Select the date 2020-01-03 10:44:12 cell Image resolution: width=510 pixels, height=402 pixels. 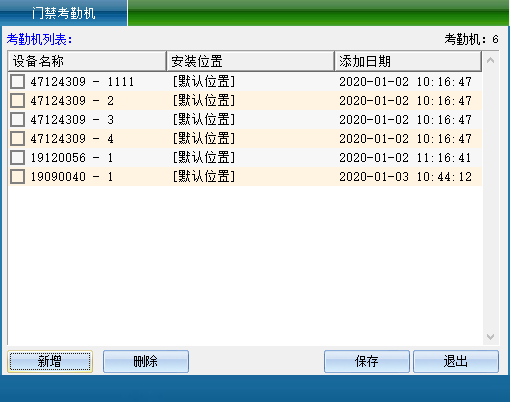[x=405, y=177]
